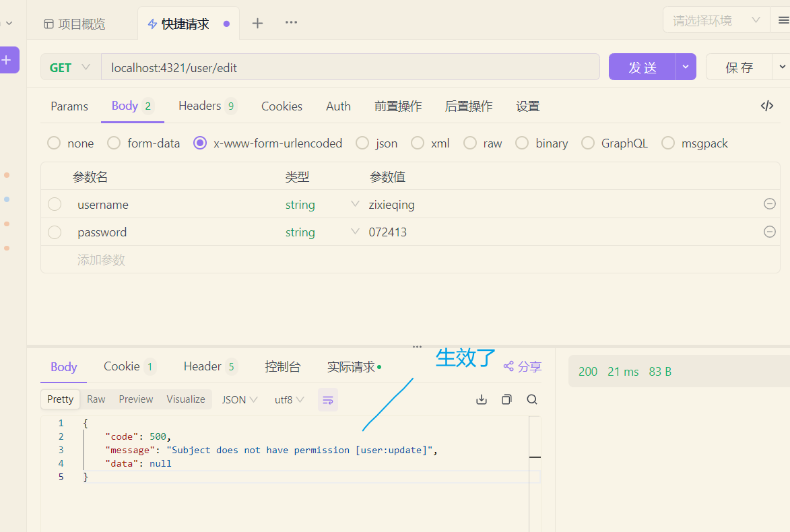The width and height of the screenshot is (790, 532).
Task: Open the 实际请求 tab
Action: click(354, 366)
